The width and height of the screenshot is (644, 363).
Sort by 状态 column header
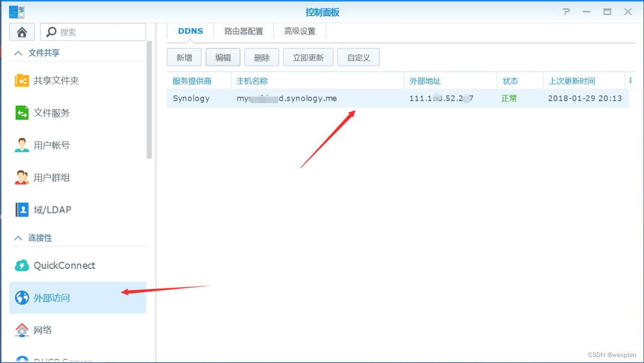pyautogui.click(x=520, y=81)
